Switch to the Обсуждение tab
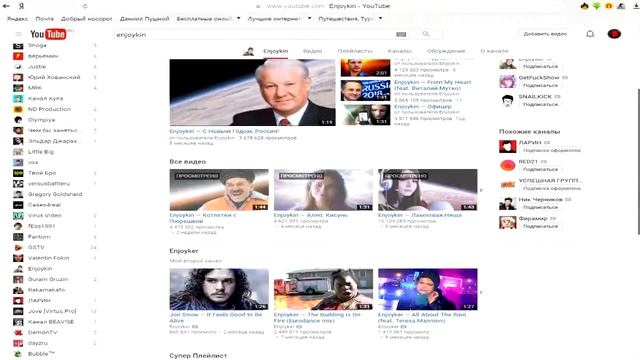The image size is (640, 360). click(x=446, y=51)
